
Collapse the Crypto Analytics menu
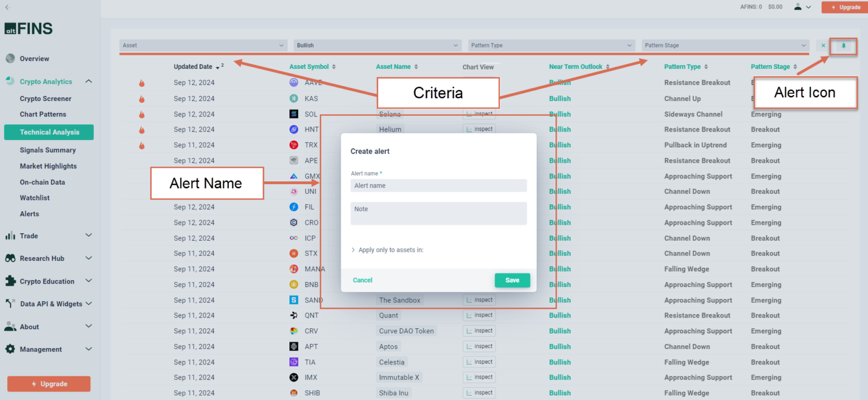pos(89,81)
